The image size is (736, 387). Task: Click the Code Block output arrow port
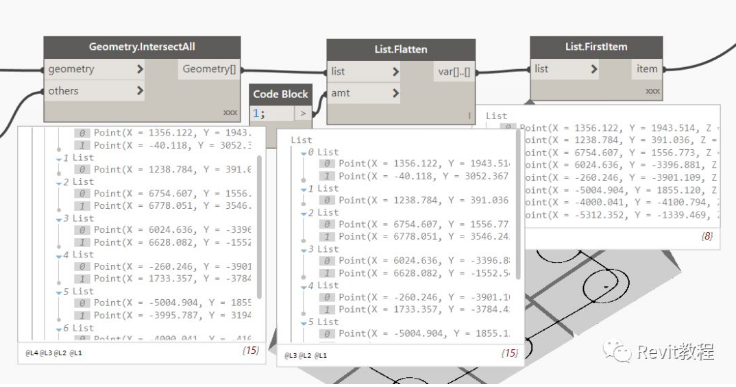pos(303,113)
